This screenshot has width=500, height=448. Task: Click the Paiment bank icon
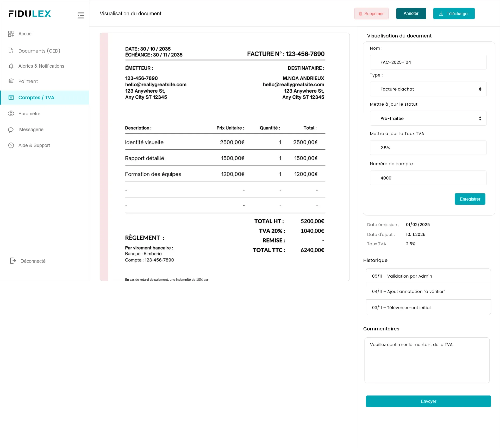11,81
